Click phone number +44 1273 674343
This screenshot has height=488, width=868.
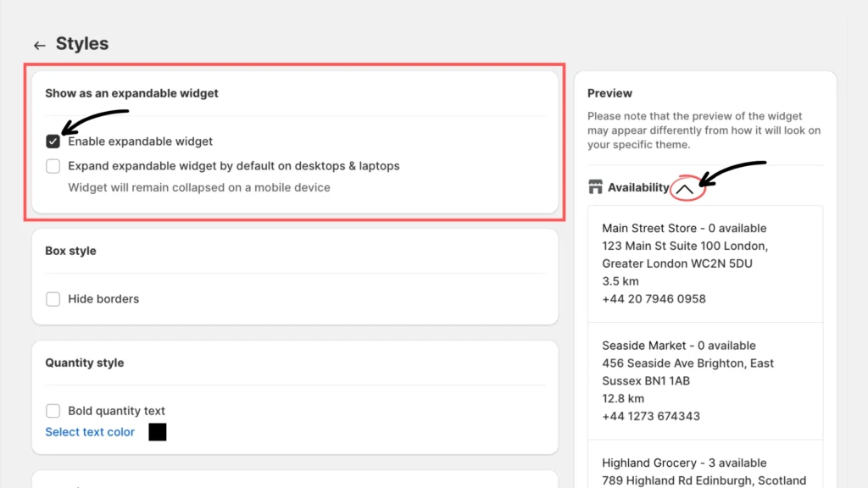[651, 416]
